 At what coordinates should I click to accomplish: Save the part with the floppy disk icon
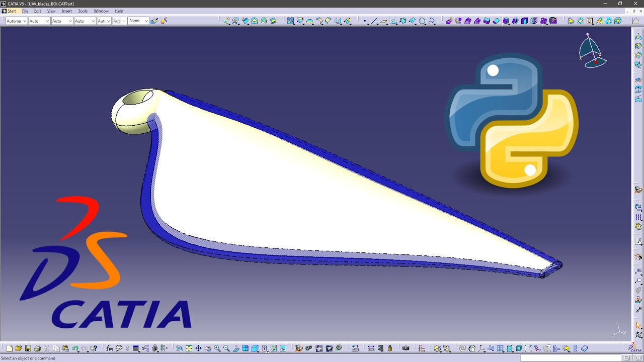[28, 348]
